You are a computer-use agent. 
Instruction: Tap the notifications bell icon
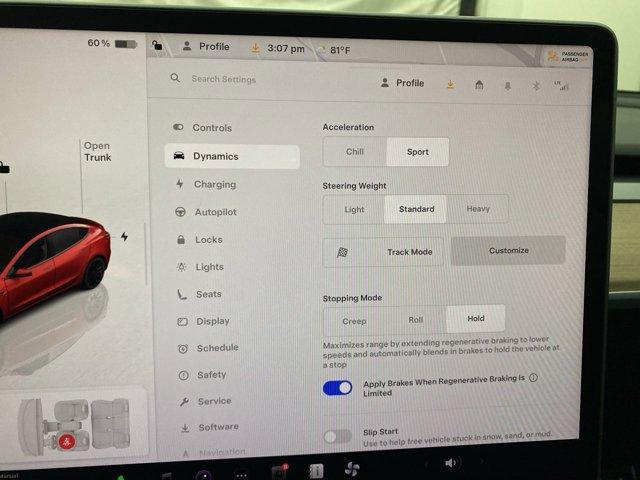pyautogui.click(x=508, y=86)
